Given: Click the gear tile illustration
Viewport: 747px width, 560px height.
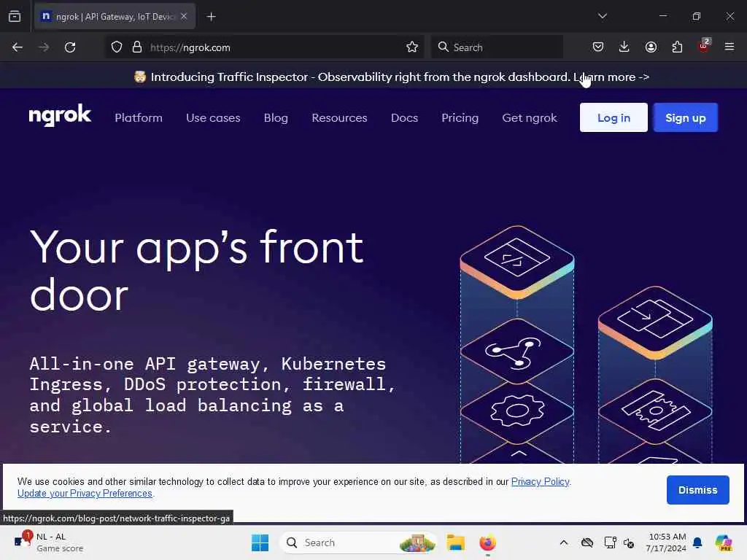Looking at the screenshot, I should [517, 411].
